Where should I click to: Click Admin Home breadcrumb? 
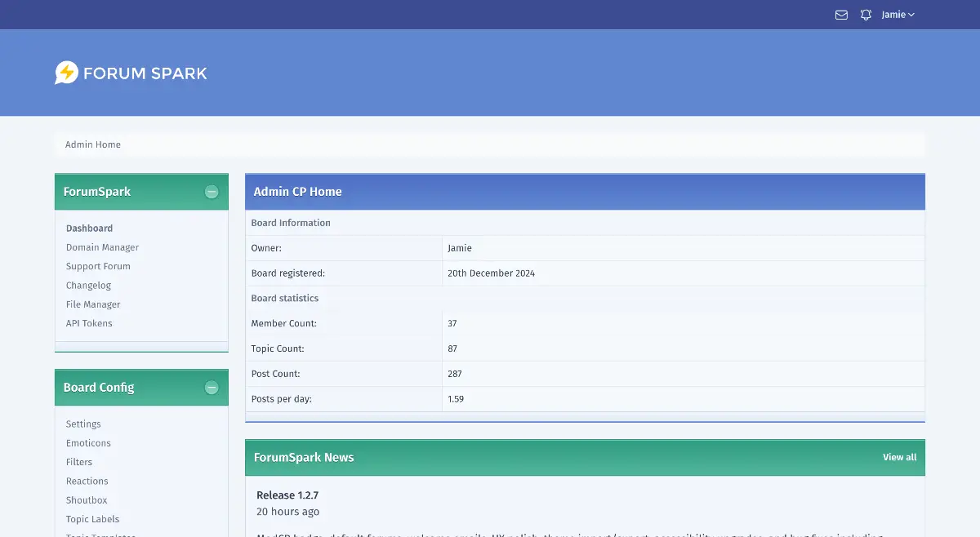(x=93, y=144)
